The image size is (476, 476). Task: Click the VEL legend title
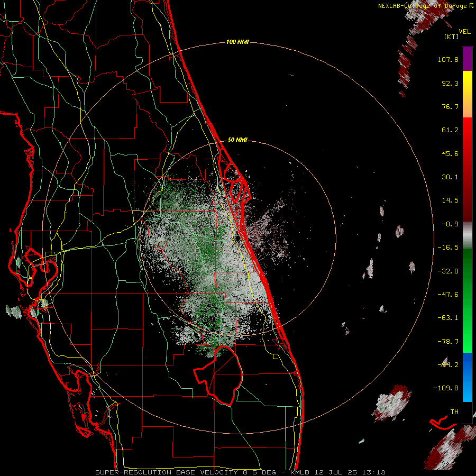tap(464, 32)
